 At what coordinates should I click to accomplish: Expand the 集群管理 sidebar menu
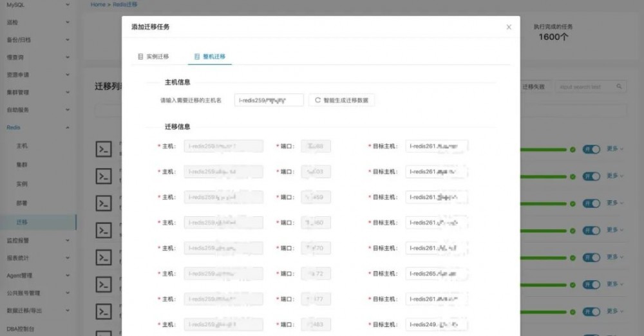tap(38, 93)
